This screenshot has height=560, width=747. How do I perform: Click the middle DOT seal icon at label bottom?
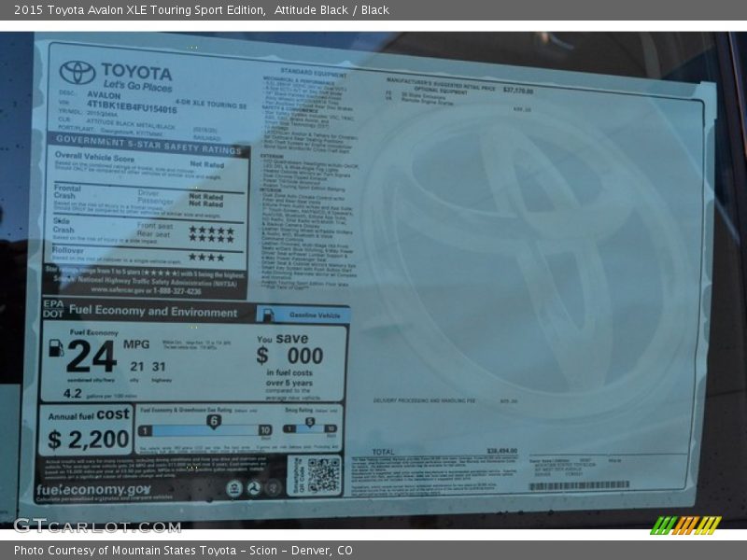[253, 488]
